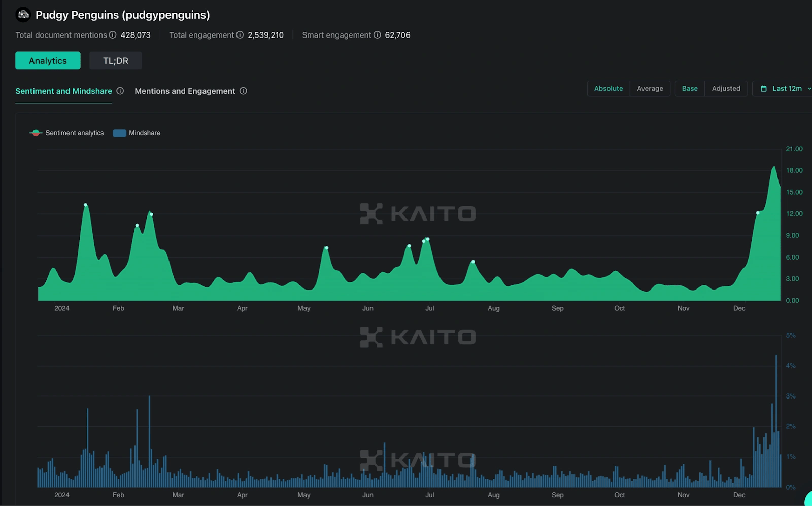Viewport: 812px width, 506px height.
Task: Click the Sentiment analytics legend marker
Action: point(36,133)
